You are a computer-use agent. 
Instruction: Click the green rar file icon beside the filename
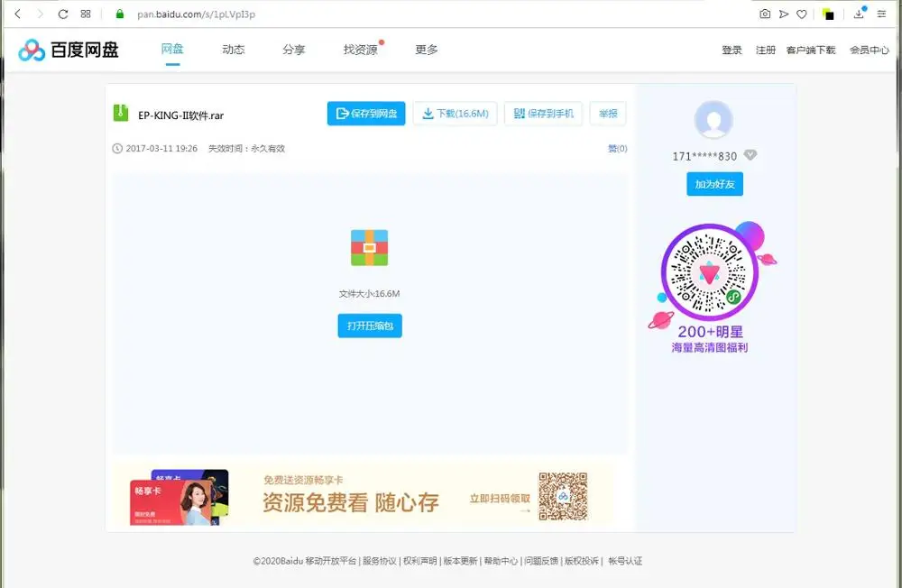point(120,113)
